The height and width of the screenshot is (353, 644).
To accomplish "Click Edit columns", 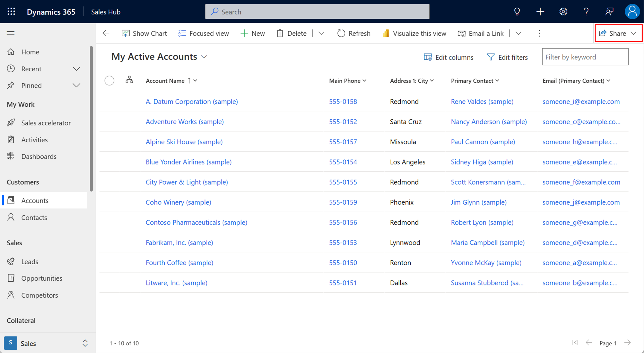I will tap(449, 57).
